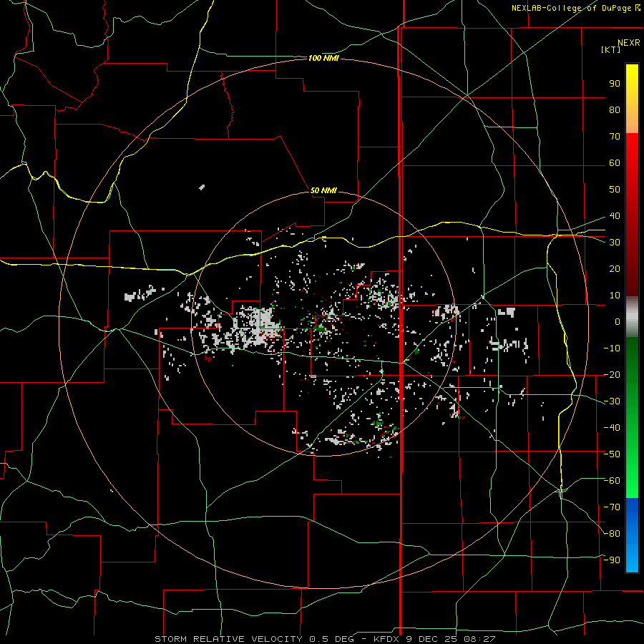
Task: Pick the 50 label on velocity scale
Action: (615, 190)
